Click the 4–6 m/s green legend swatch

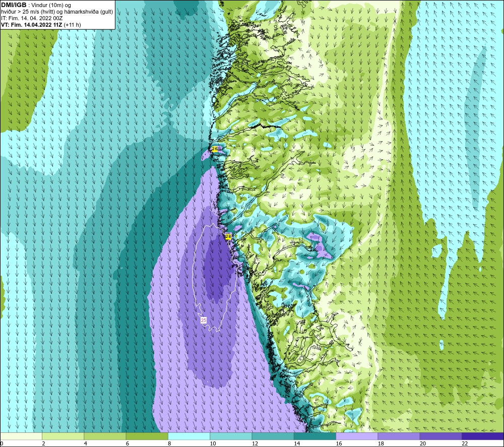[x=105, y=436]
